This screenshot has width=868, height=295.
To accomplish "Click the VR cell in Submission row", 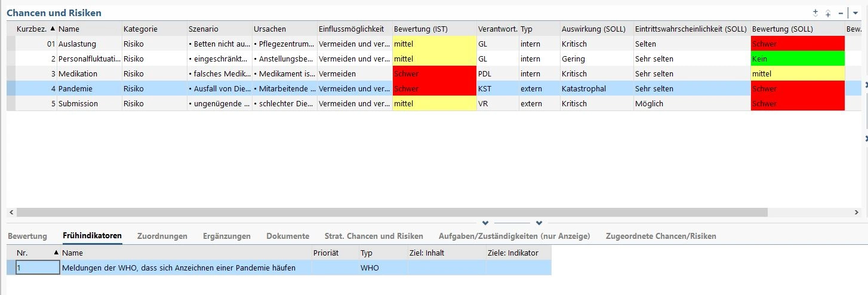I will point(497,103).
